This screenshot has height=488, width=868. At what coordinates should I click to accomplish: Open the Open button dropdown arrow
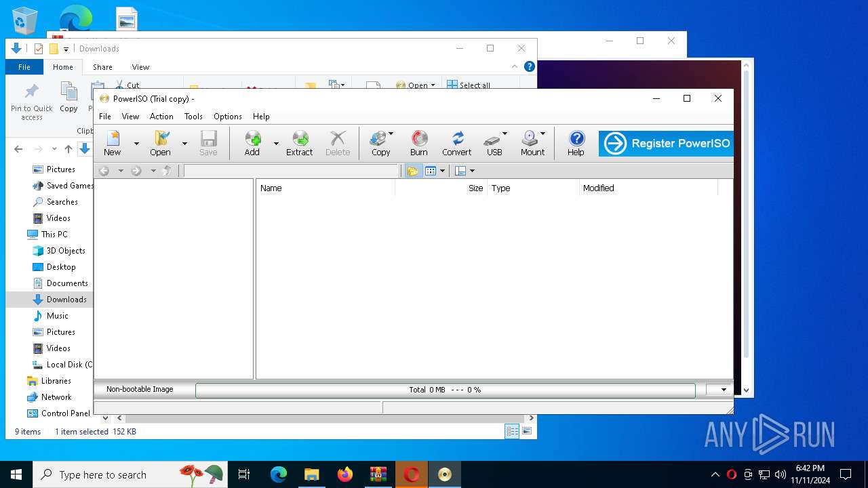[x=184, y=143]
